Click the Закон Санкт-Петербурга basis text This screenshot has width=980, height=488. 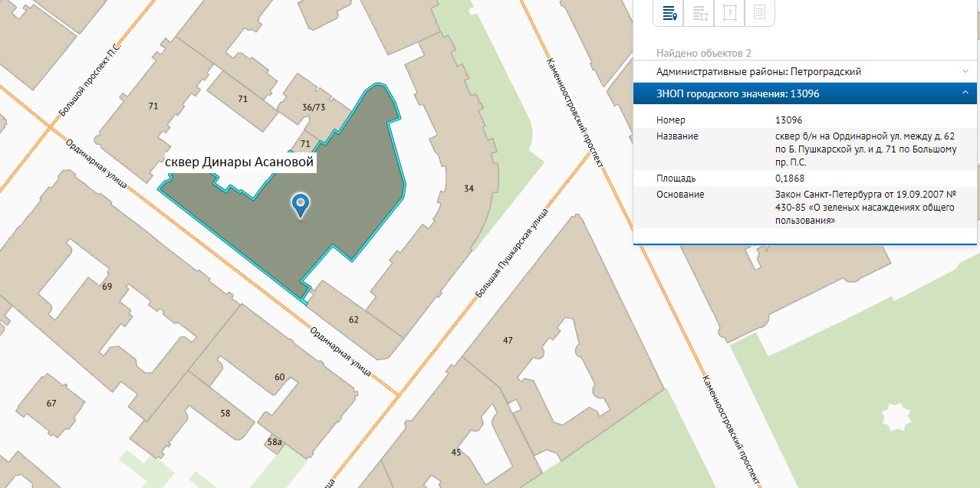[864, 207]
